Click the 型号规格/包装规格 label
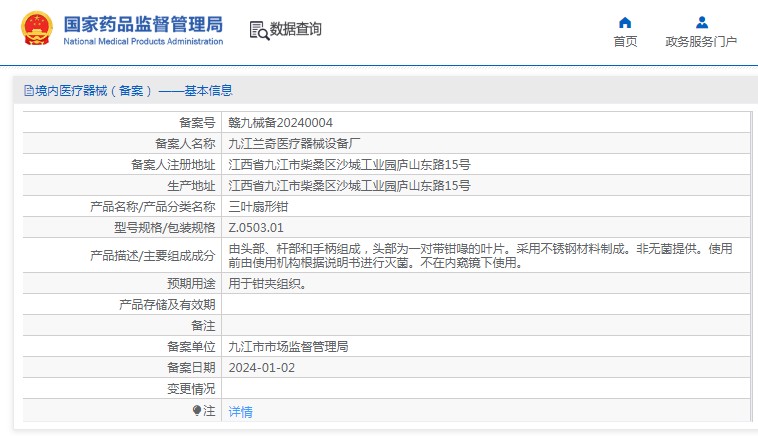Screen dimensions: 758x436 (x=164, y=228)
